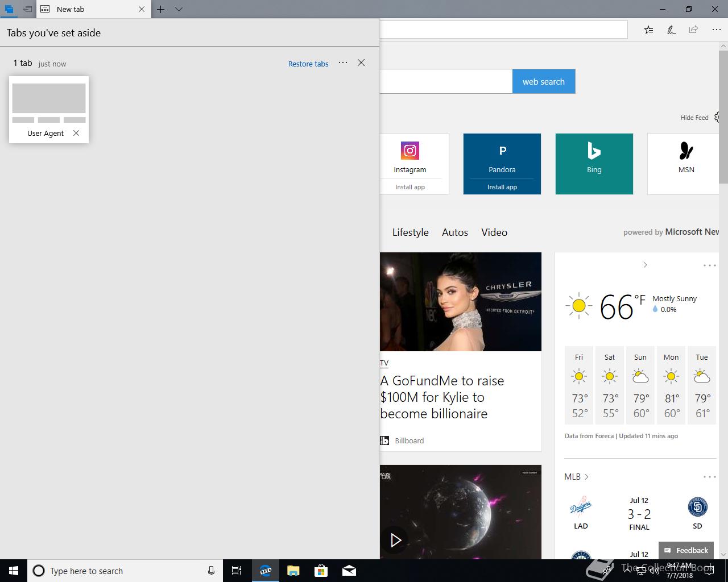Image resolution: width=728 pixels, height=582 pixels.
Task: Click the browser address bar
Action: click(x=503, y=30)
